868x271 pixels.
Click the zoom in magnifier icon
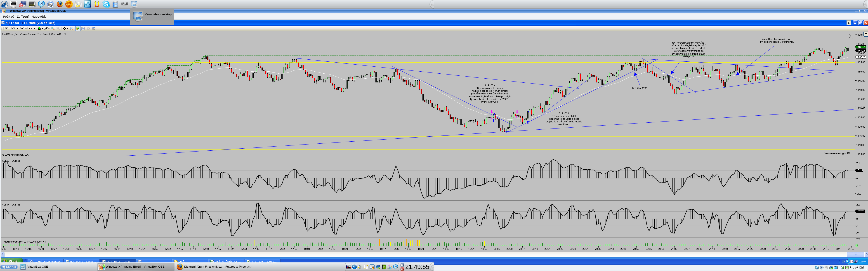pyautogui.click(x=53, y=29)
